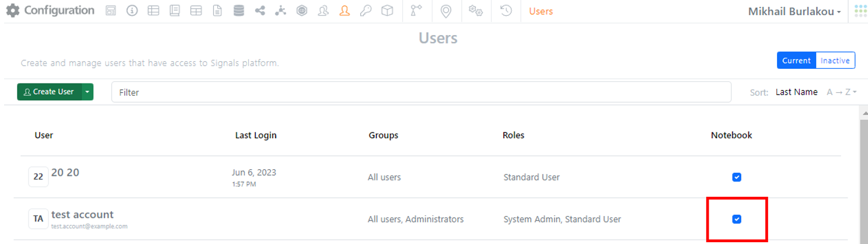Viewport: 868px width, 244px height.
Task: Select the Current users tab
Action: pos(796,61)
